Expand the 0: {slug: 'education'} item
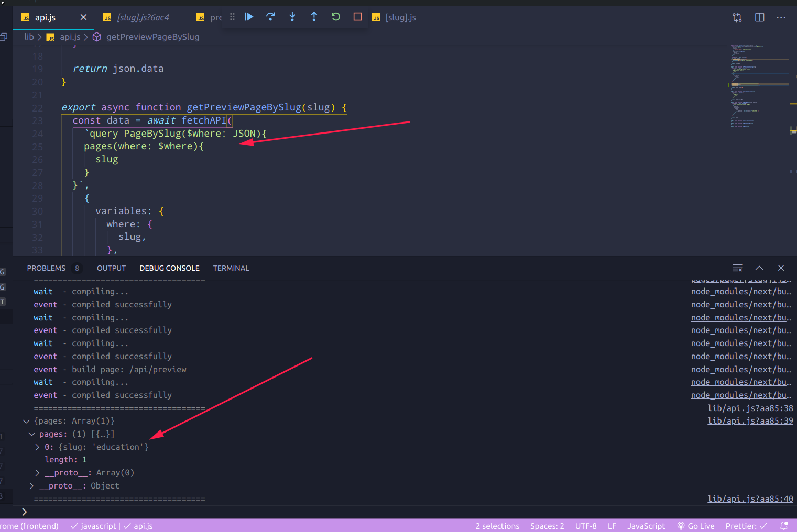Viewport: 797px width, 532px height. point(37,447)
